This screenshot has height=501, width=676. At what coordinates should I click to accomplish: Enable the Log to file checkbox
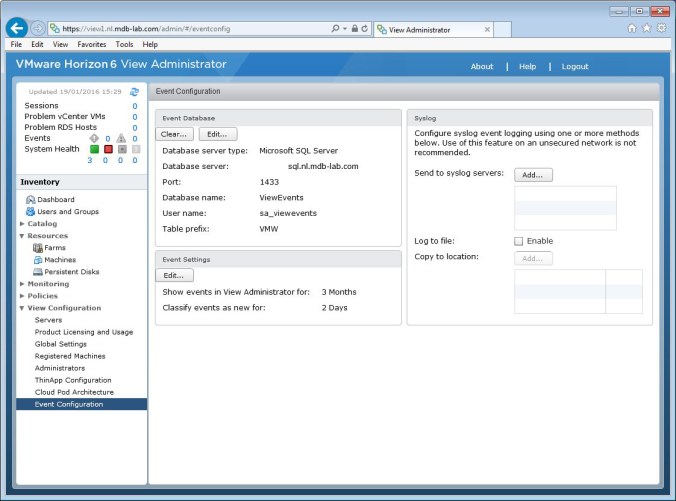tap(518, 241)
